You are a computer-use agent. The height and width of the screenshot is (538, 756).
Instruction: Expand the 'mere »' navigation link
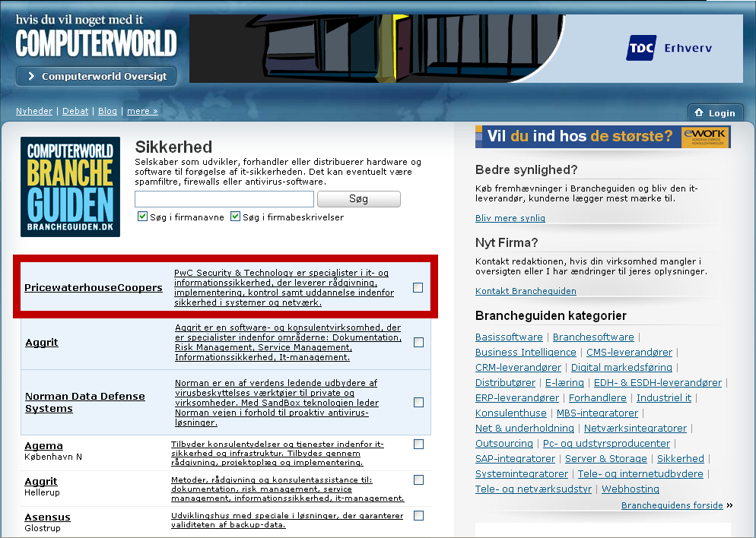click(142, 111)
